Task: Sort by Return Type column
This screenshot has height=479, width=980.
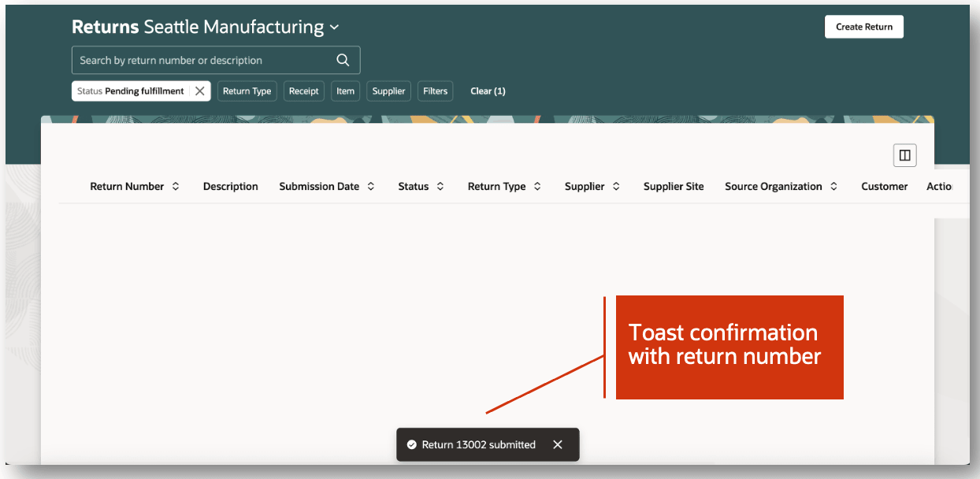Action: [537, 187]
